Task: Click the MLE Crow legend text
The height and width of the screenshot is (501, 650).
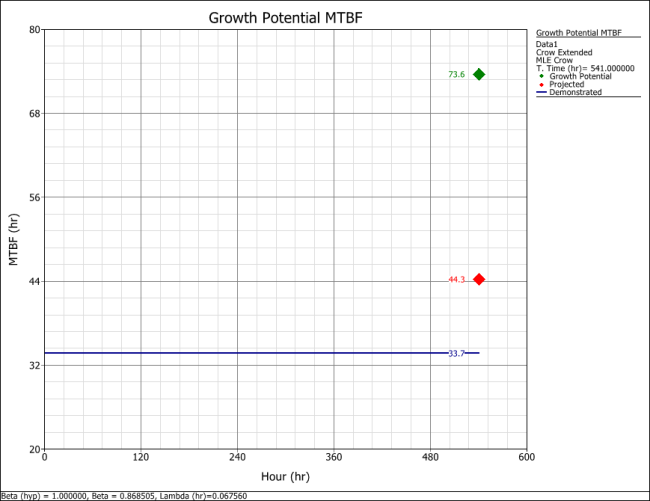Action: tap(555, 60)
